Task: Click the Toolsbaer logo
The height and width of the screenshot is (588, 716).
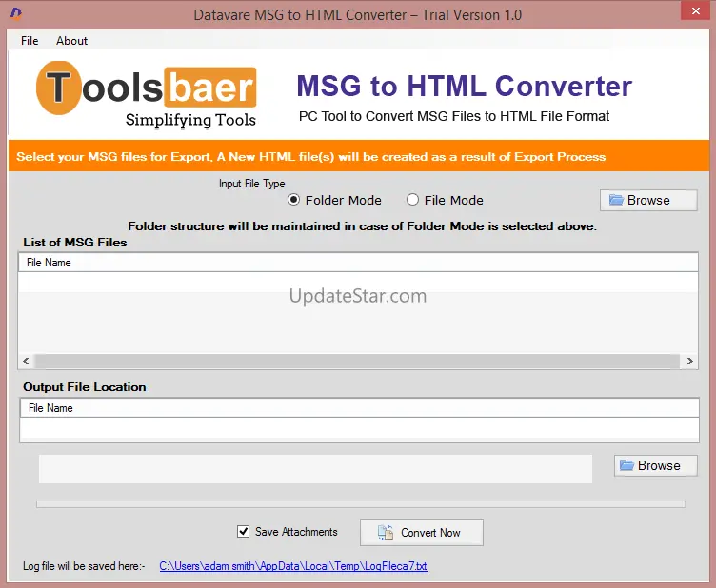Action: 146,95
